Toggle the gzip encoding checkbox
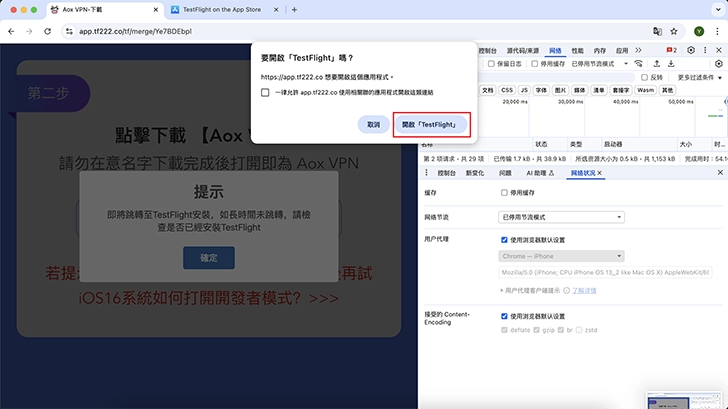Viewport: 728px width, 409px height. tap(536, 330)
